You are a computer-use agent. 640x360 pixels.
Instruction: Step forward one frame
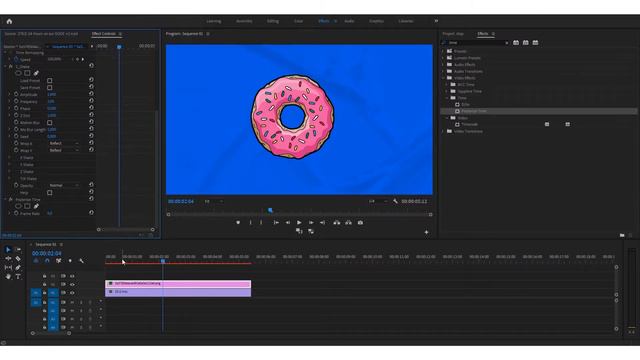[x=311, y=222]
